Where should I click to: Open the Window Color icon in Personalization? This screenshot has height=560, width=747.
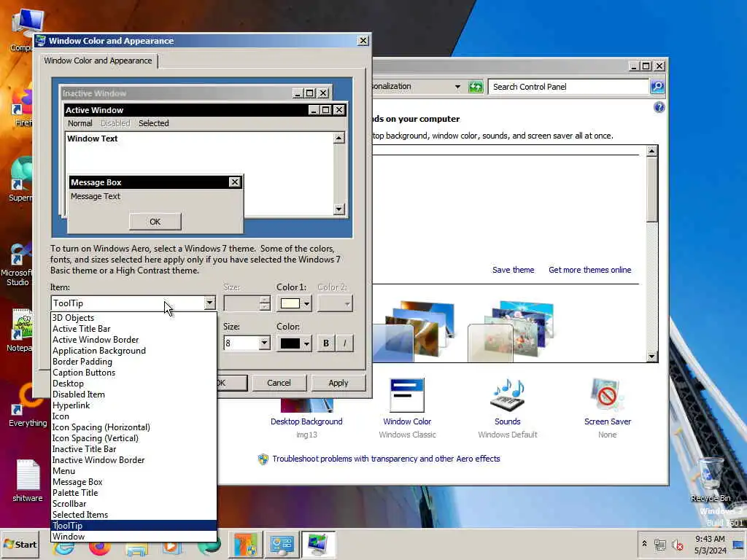[407, 394]
